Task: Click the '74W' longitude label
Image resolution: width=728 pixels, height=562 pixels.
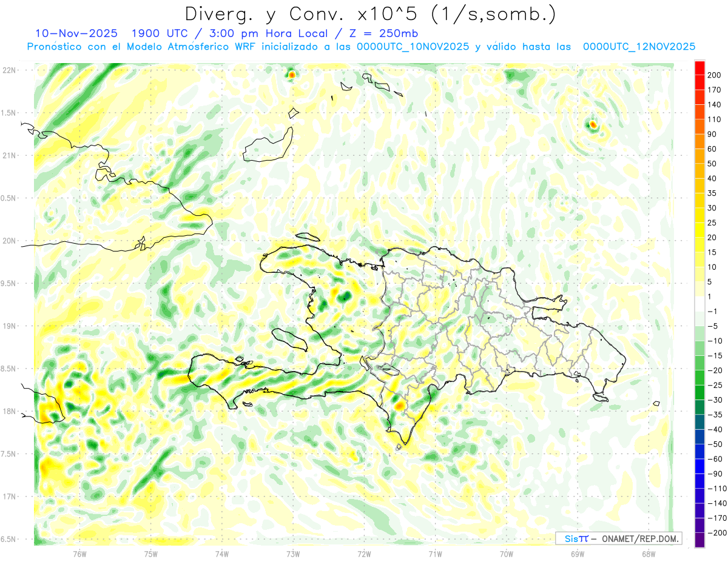Action: pyautogui.click(x=221, y=554)
